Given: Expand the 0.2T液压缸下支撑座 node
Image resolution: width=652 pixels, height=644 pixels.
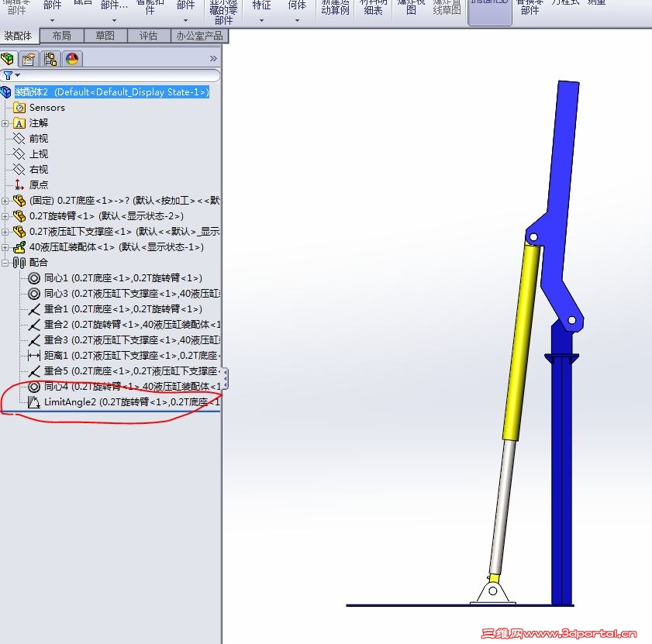Looking at the screenshot, I should [x=5, y=232].
